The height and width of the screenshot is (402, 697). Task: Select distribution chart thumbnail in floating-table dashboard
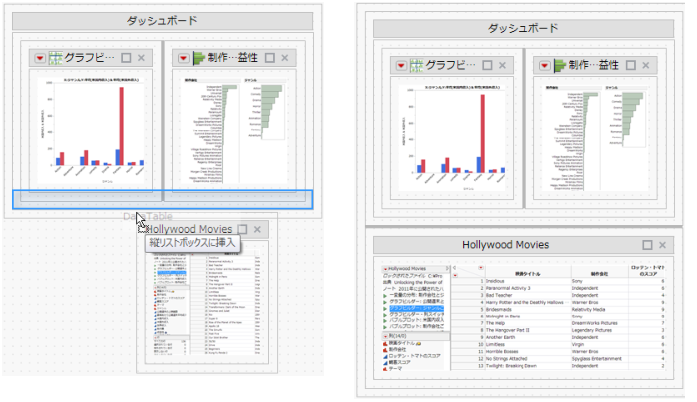point(234,131)
